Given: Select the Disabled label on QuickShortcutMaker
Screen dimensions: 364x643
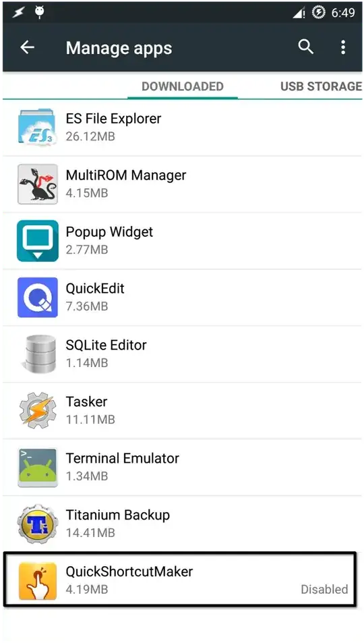Looking at the screenshot, I should [324, 589].
